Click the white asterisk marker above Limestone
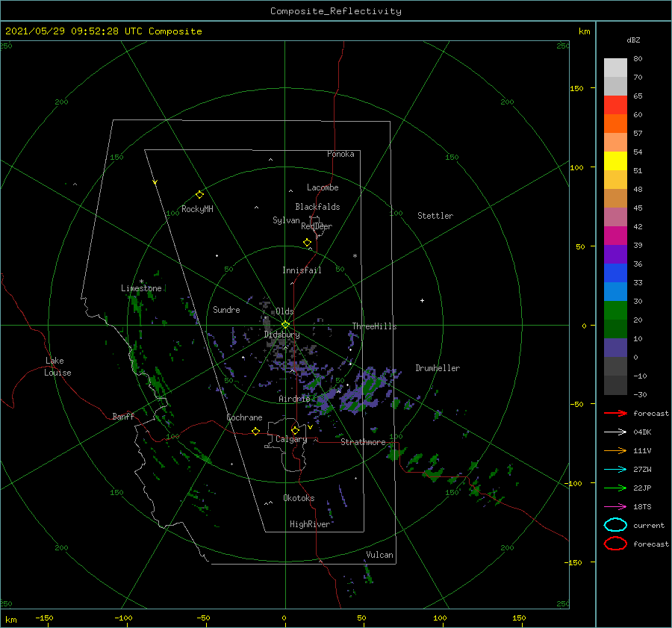 click(141, 282)
